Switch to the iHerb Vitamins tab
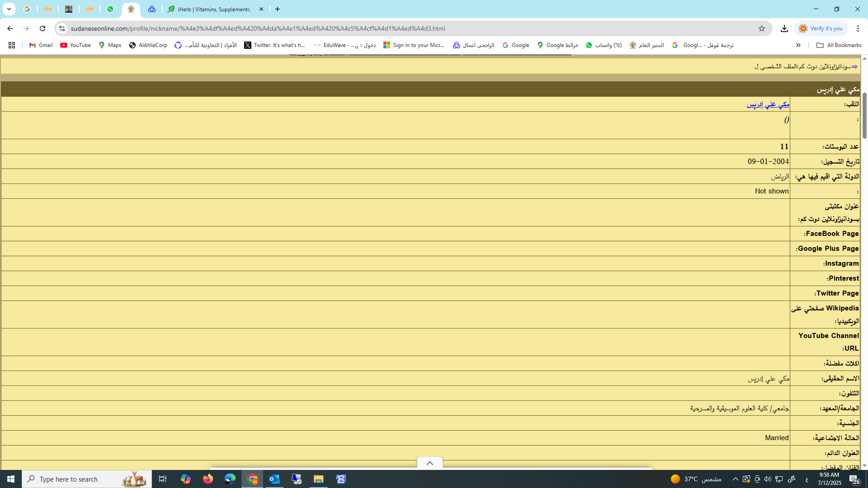The height and width of the screenshot is (488, 868). coord(215,9)
